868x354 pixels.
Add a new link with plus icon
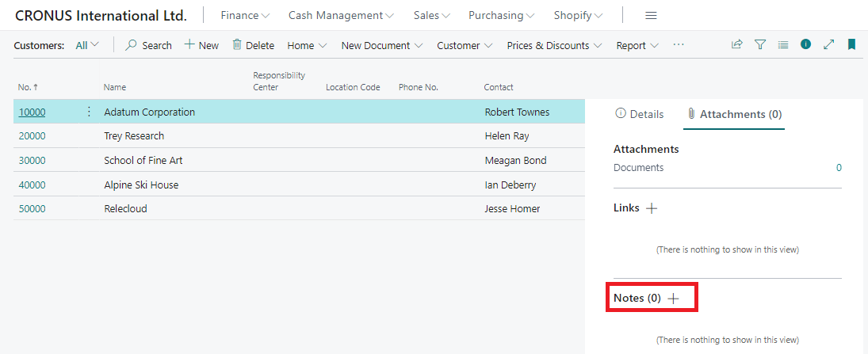point(652,208)
